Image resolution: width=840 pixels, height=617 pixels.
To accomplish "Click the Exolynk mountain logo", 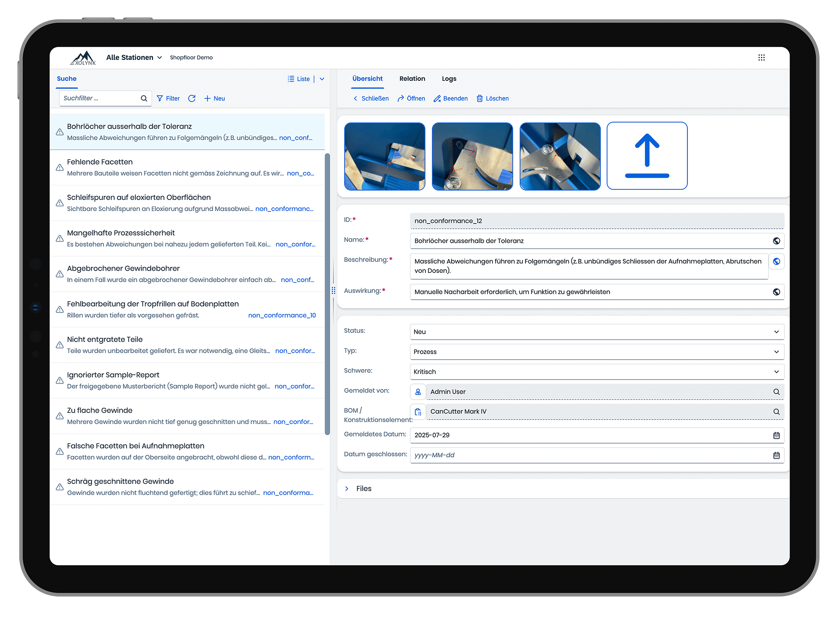I will [x=83, y=58].
